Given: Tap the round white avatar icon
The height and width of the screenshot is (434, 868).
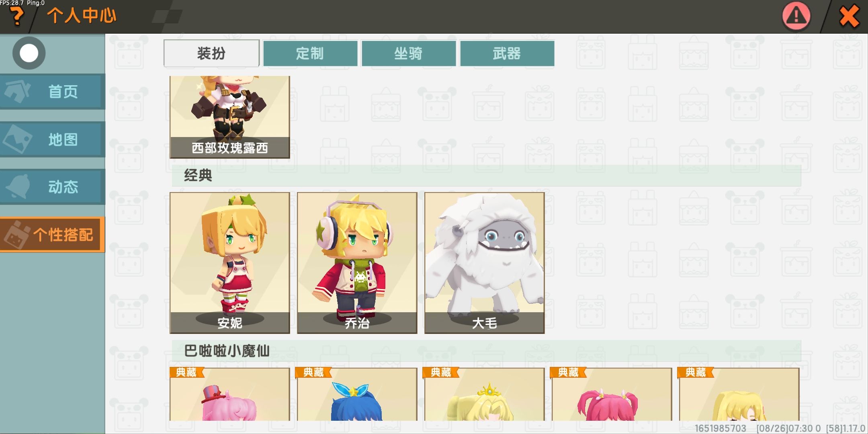Looking at the screenshot, I should [x=29, y=53].
